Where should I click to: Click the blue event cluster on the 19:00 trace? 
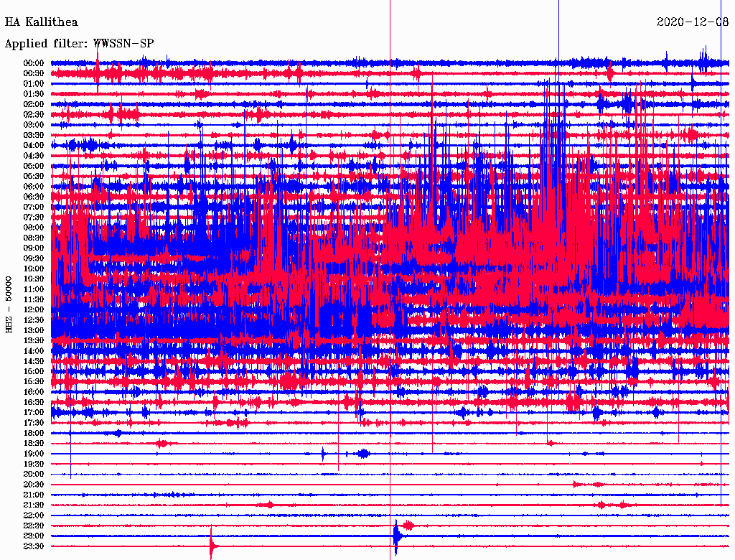pos(363,454)
